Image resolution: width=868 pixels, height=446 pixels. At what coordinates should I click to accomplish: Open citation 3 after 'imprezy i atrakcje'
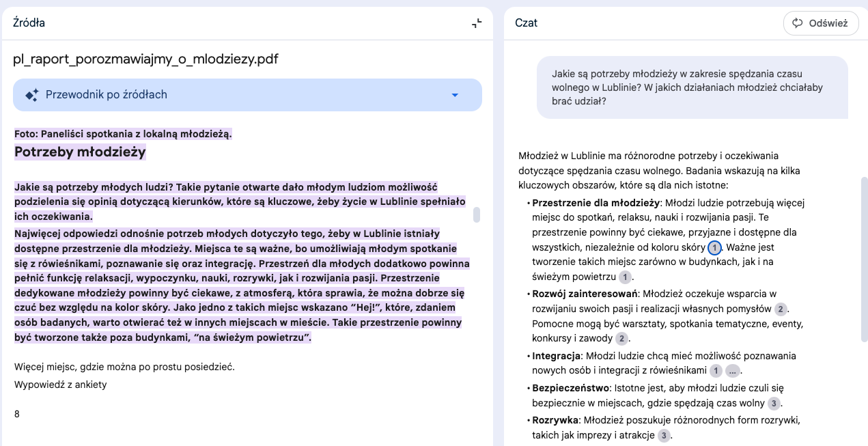click(664, 435)
